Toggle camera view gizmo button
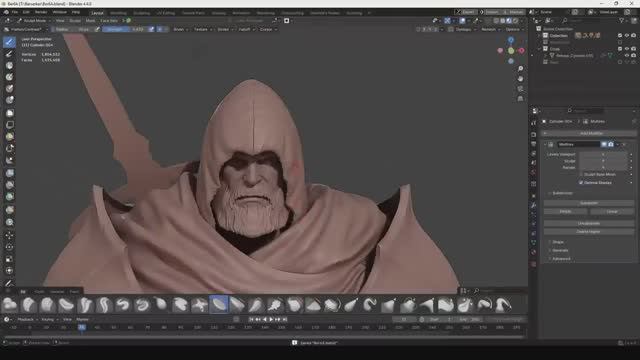The height and width of the screenshot is (360, 640). 520,89
